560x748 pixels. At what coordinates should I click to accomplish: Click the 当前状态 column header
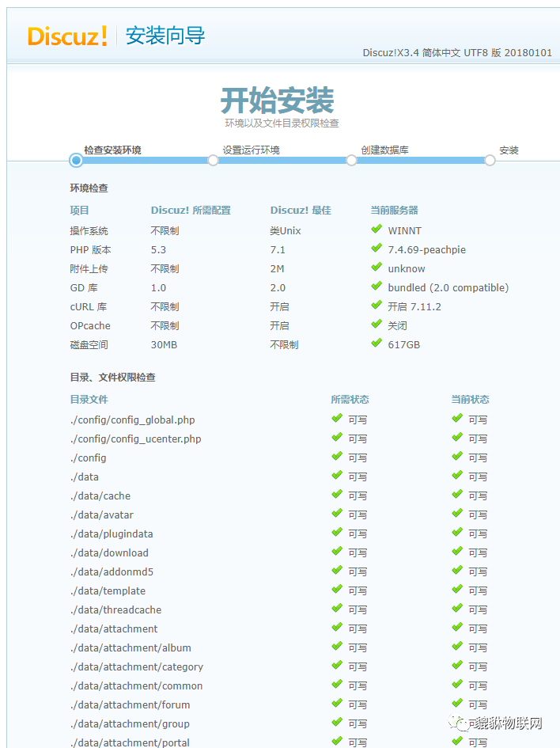tap(471, 400)
